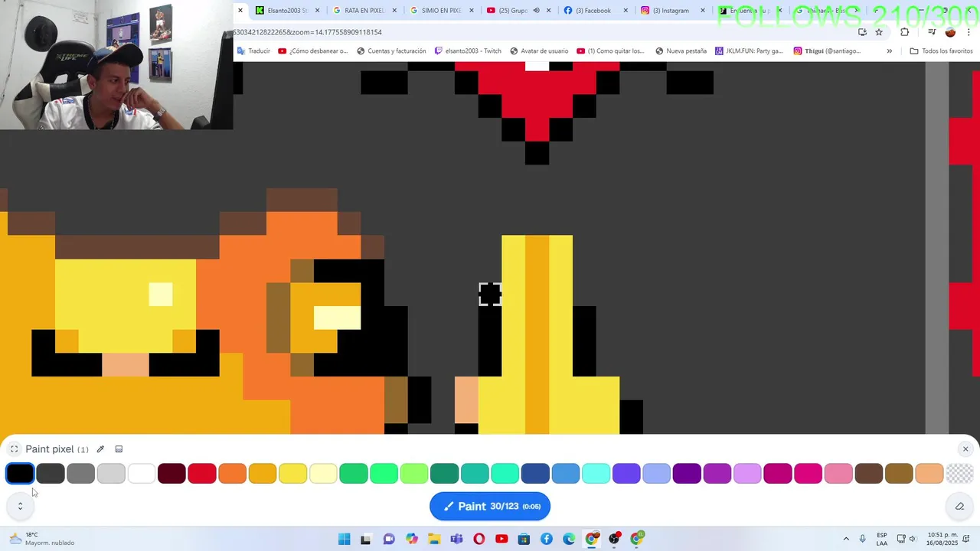Select the light cyan color swatch
The width and height of the screenshot is (980, 551).
(x=596, y=474)
